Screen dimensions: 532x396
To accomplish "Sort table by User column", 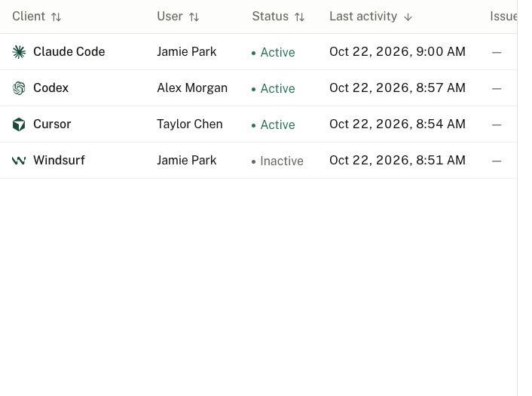I will 178,17.
